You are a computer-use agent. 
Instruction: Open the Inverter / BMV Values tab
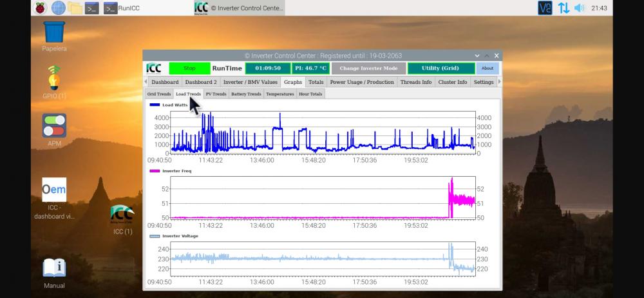(x=250, y=82)
